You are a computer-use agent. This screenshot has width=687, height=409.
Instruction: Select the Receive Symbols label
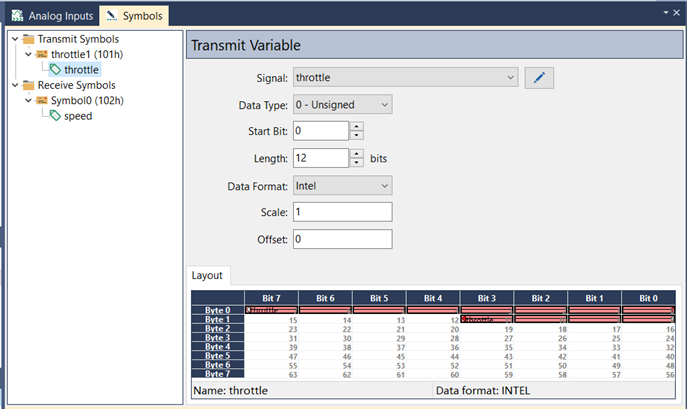(77, 85)
